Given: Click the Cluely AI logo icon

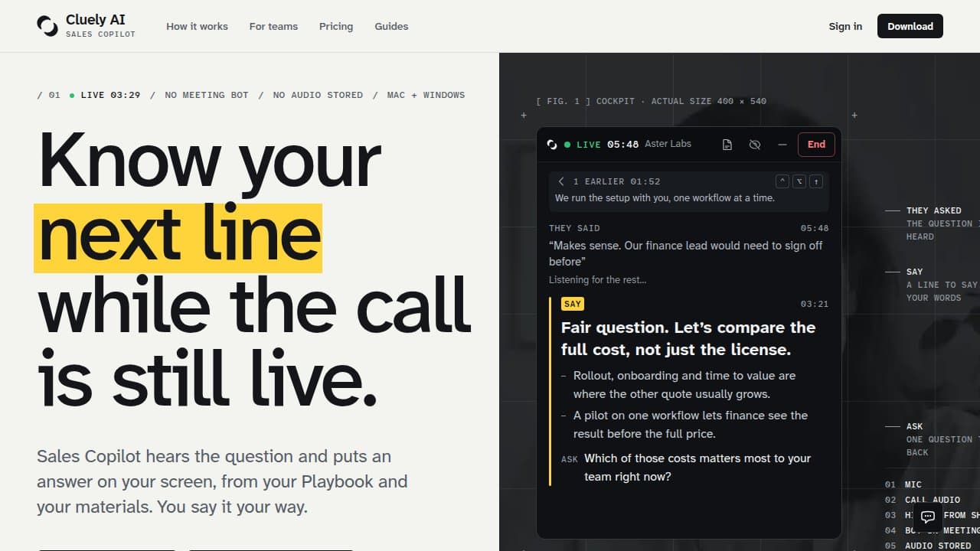Looking at the screenshot, I should 47,26.
